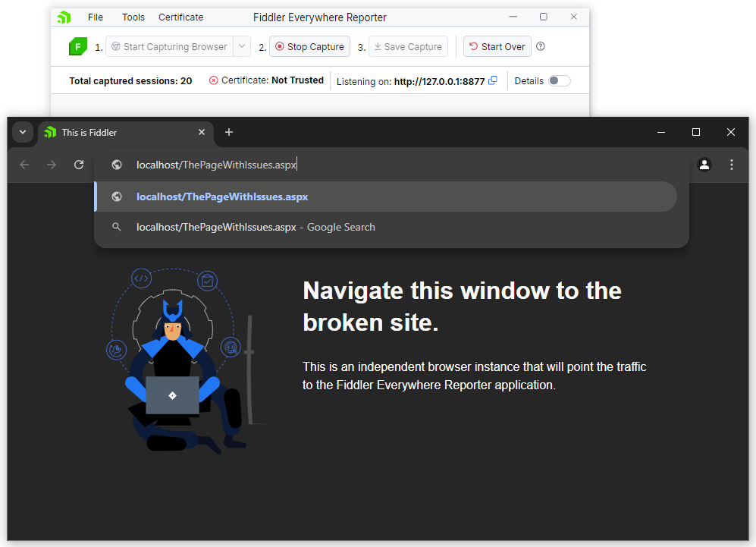Open a new tab with plus icon
Screen dimensions: 756x547
pyautogui.click(x=229, y=132)
